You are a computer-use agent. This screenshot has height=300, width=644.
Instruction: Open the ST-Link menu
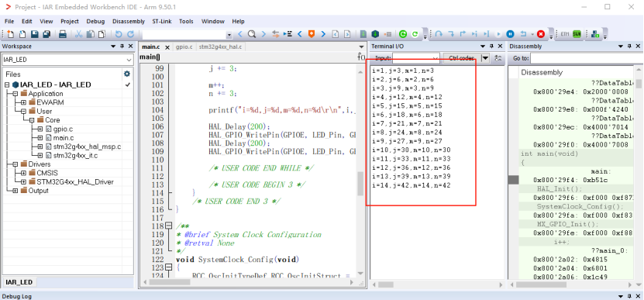click(x=162, y=22)
